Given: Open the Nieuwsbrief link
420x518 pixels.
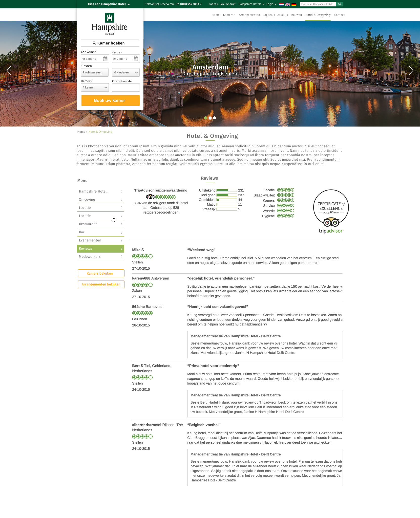Looking at the screenshot, I should pos(228,4).
